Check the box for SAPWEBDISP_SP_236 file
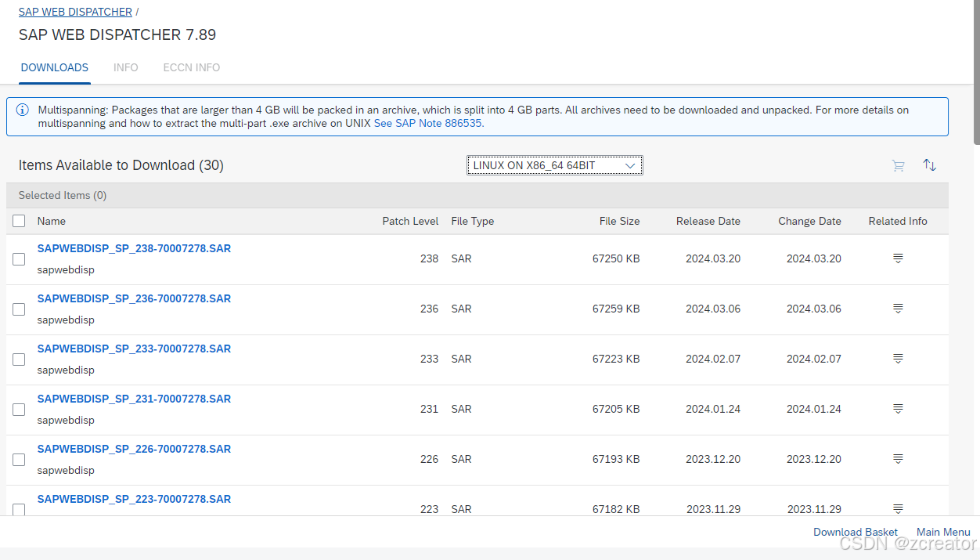 [19, 309]
